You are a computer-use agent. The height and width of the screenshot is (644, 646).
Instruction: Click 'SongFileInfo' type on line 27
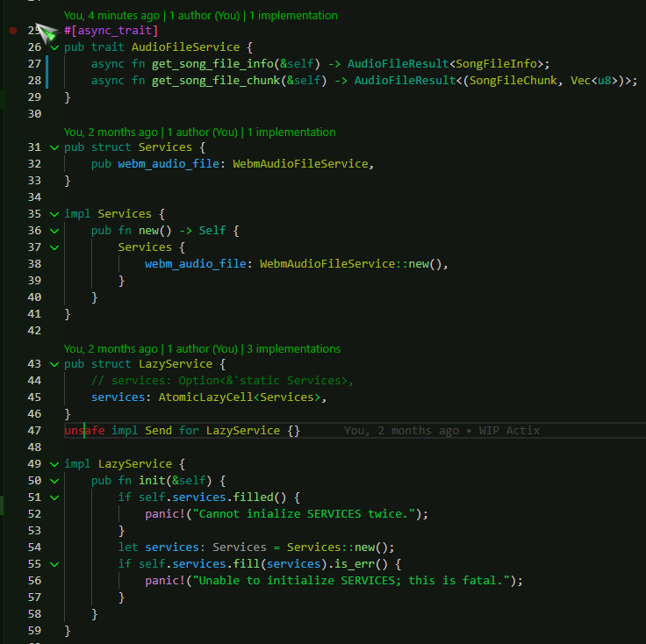[x=496, y=64]
